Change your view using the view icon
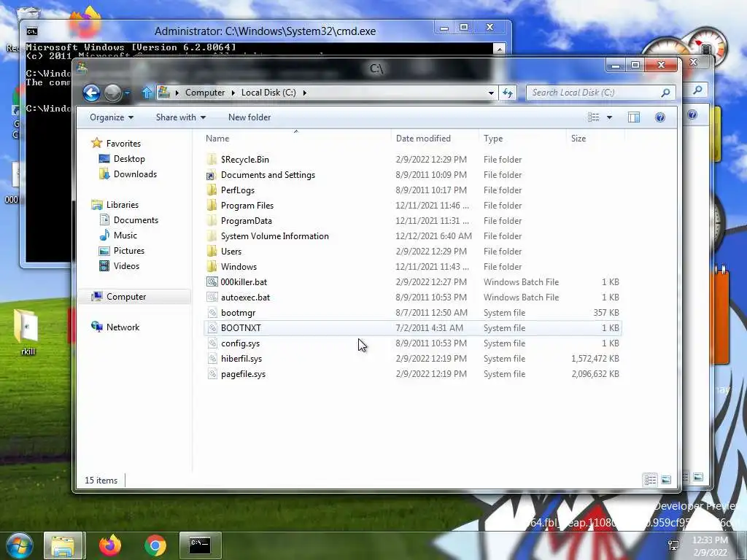Screen dimensions: 747x560 [594, 117]
